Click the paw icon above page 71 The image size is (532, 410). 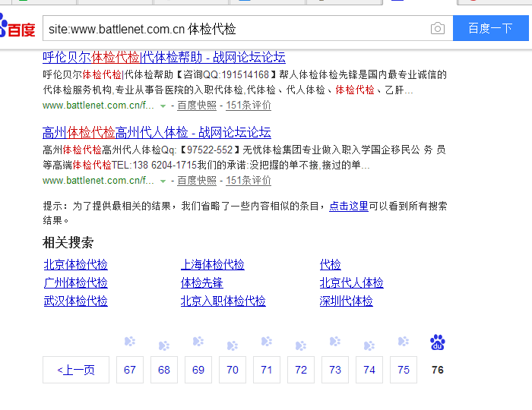coord(267,341)
